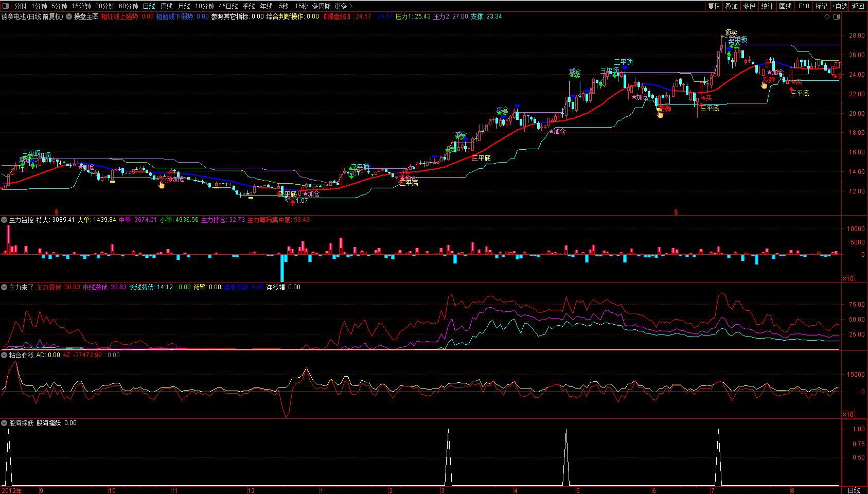The image size is (868, 494).
Task: Activate the 画线 drawing tool button
Action: tap(785, 6)
